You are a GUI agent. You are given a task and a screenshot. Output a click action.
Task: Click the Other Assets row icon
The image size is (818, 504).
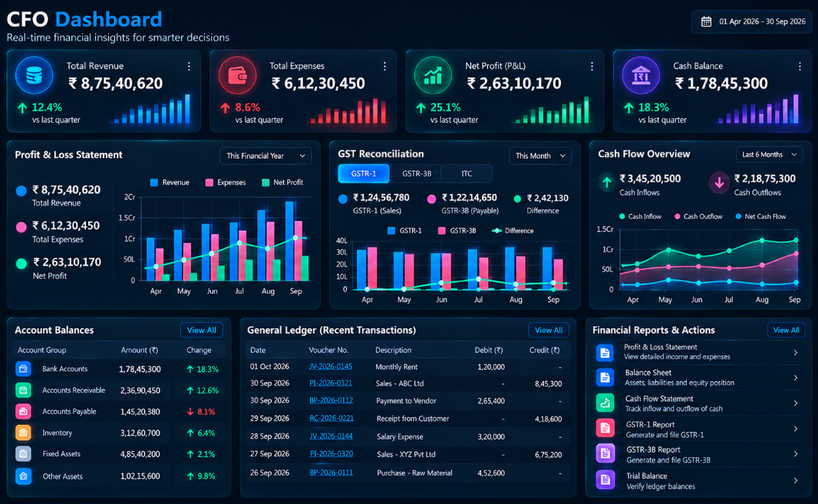point(23,476)
